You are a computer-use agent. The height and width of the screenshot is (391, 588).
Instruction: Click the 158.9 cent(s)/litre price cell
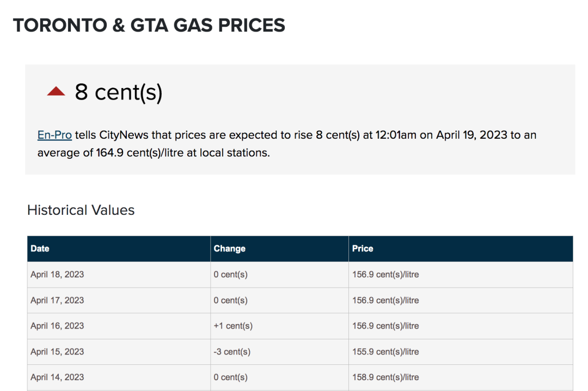461,377
